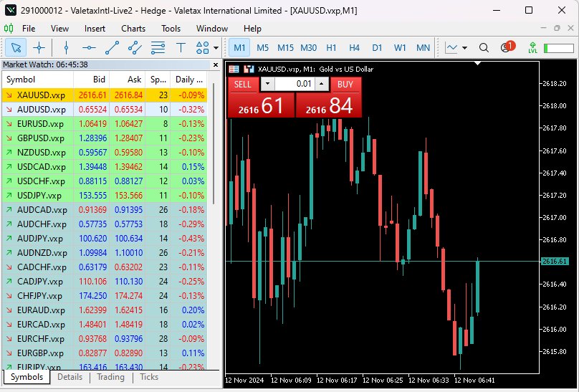Screen dimensions: 579x392
Task: Switch to MN timeframe
Action: pos(423,47)
